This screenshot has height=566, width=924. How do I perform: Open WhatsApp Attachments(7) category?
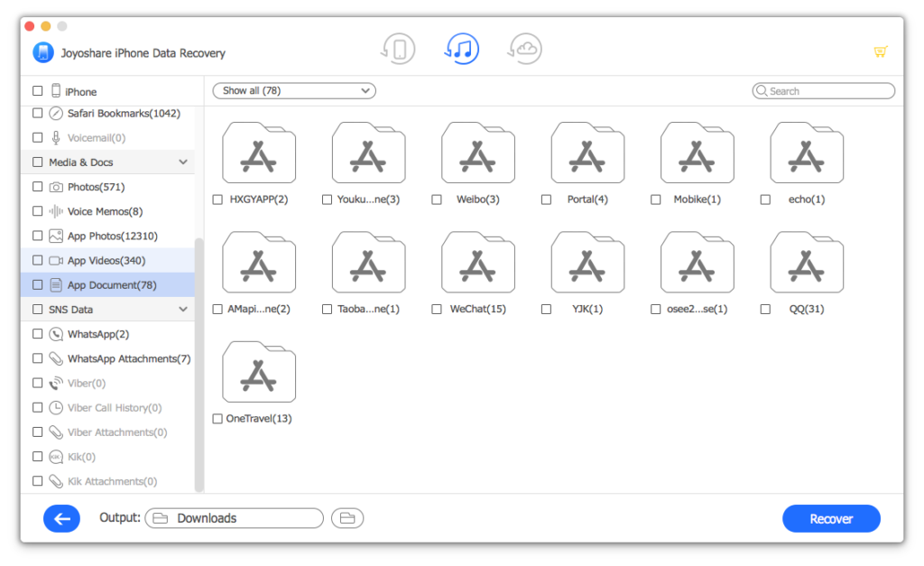(108, 358)
